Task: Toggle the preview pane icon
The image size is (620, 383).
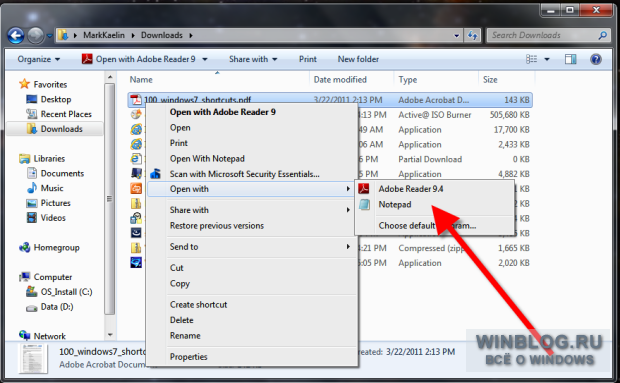Action: (x=570, y=59)
